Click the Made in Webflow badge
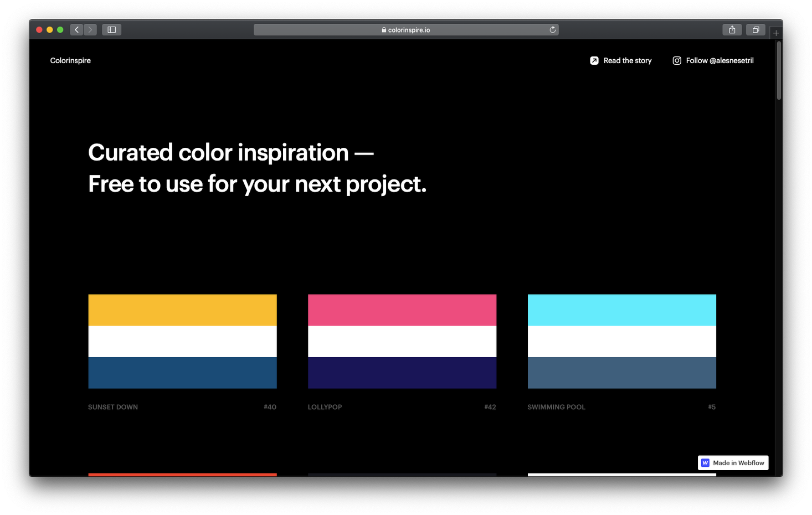 (x=733, y=463)
